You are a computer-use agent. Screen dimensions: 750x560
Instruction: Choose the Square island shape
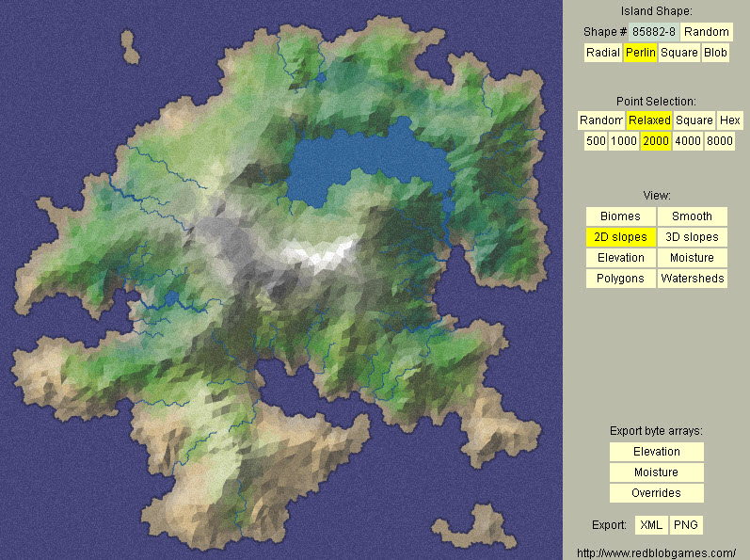click(x=679, y=53)
